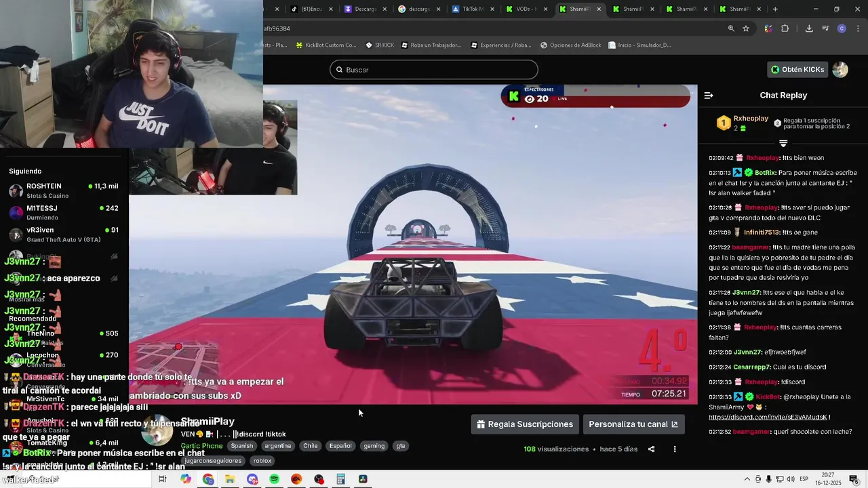
Task: Click Personaliza tu canal button
Action: [633, 424]
